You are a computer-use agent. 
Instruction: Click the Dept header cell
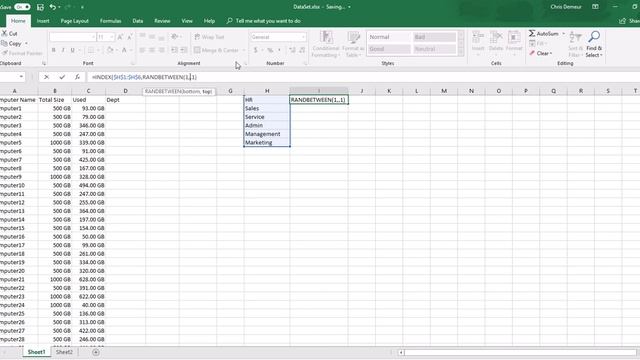click(125, 100)
